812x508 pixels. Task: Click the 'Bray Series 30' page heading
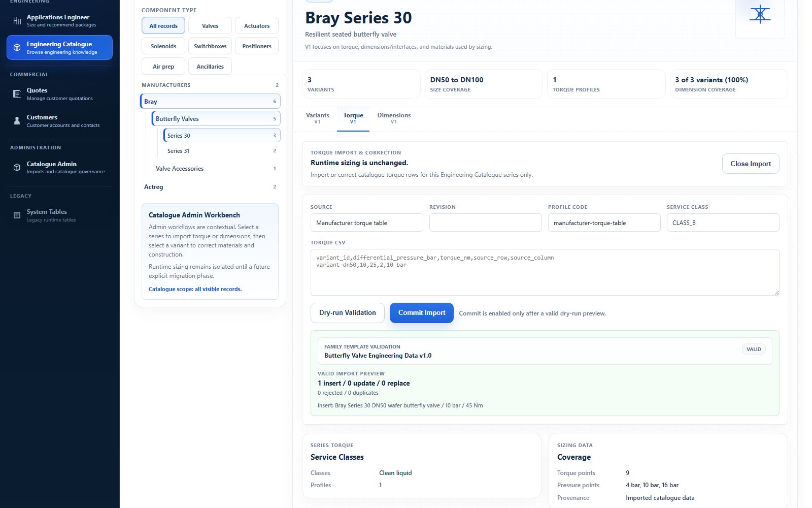pyautogui.click(x=358, y=18)
